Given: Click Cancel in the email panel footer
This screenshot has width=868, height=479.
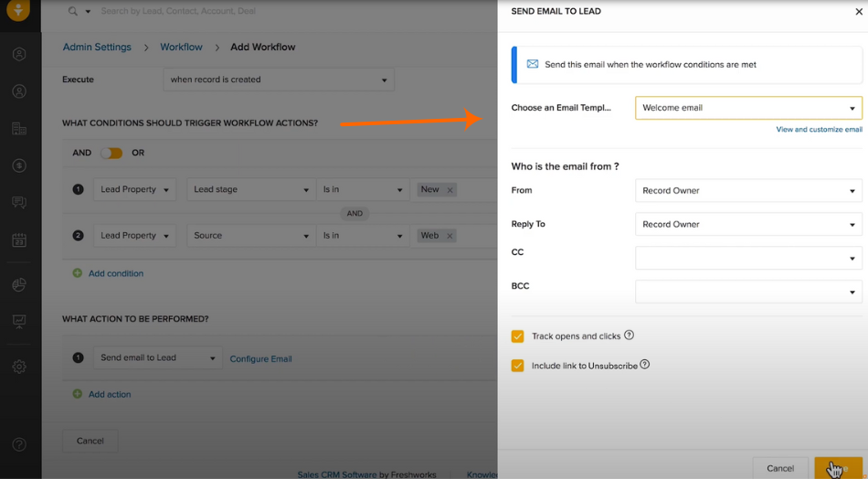Looking at the screenshot, I should (780, 468).
